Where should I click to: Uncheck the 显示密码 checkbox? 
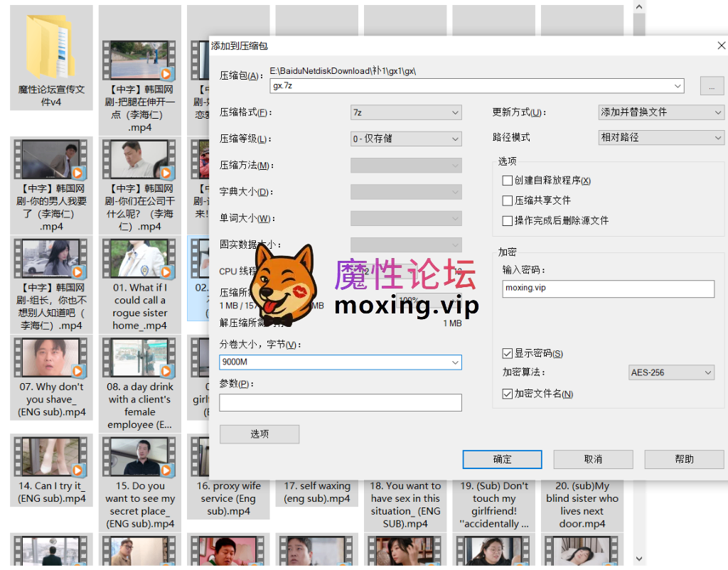[x=508, y=353]
